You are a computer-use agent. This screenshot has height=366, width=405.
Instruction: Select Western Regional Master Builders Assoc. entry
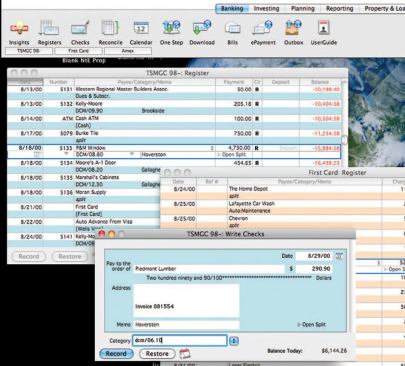122,89
